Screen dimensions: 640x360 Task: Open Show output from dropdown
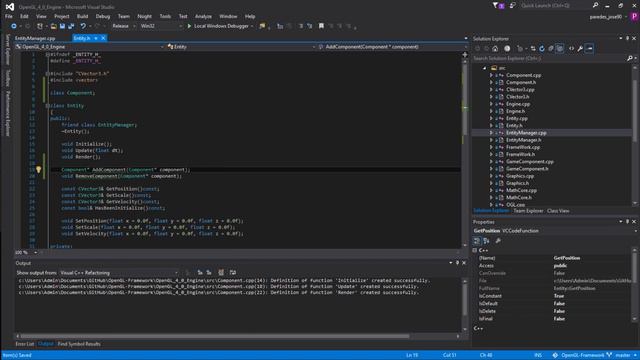pos(119,273)
